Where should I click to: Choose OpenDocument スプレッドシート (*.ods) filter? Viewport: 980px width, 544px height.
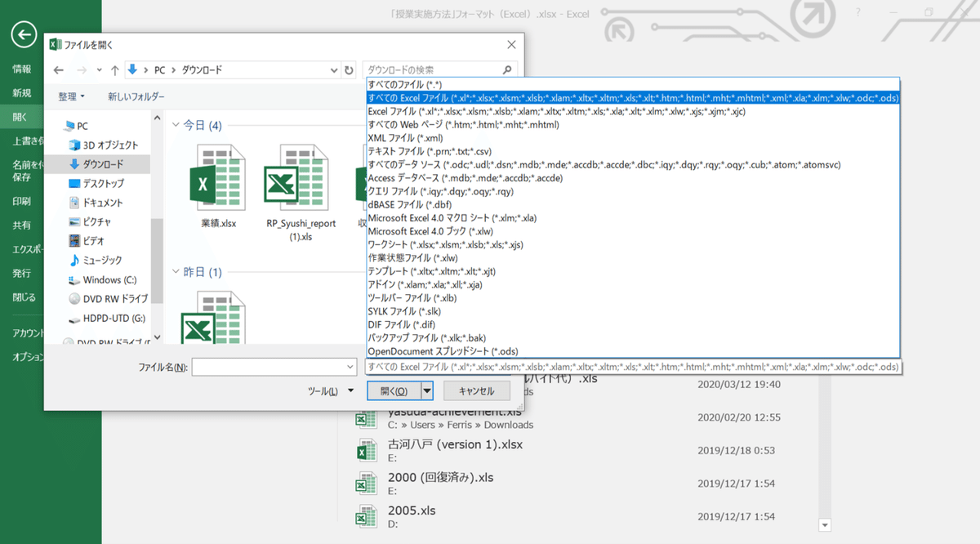click(x=633, y=351)
